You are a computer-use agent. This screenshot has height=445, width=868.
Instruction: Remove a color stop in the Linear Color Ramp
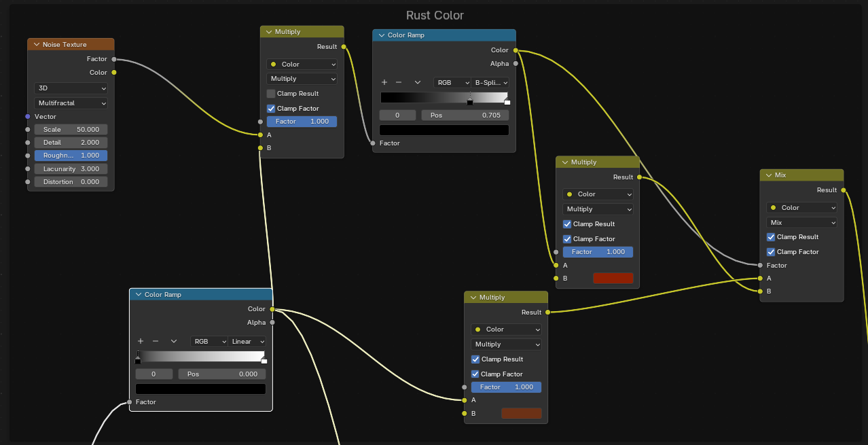[156, 342]
